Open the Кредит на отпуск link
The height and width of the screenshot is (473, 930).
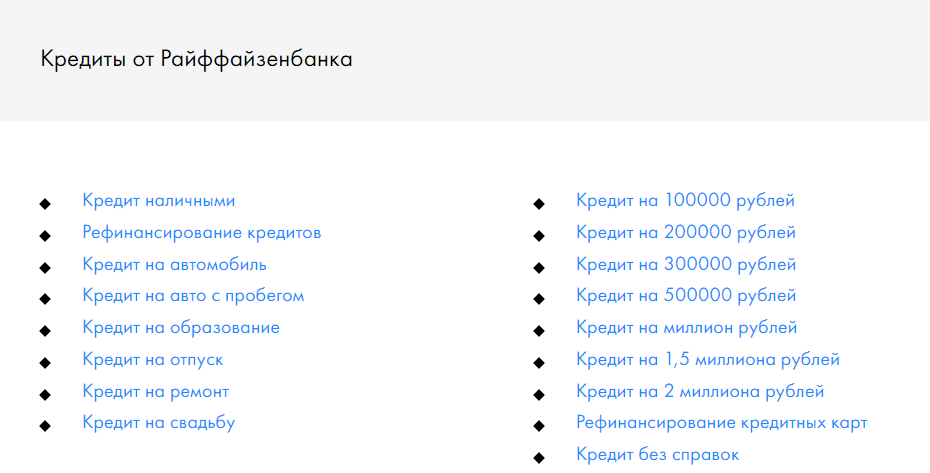click(x=153, y=360)
